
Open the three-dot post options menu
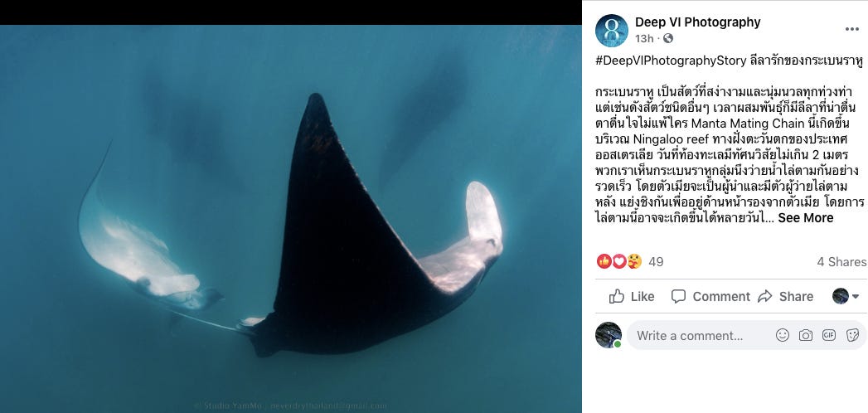(x=851, y=29)
